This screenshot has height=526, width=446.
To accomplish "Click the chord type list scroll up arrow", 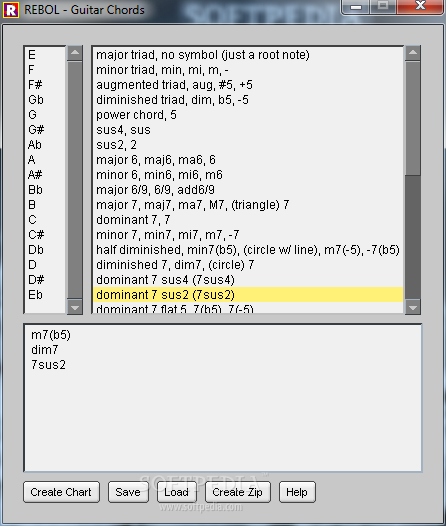I will 413,53.
